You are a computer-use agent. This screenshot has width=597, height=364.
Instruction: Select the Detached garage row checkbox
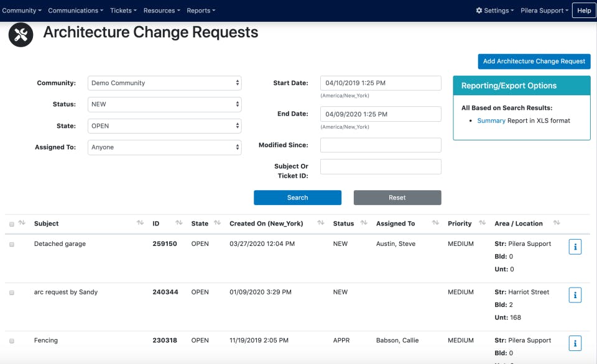(x=10, y=243)
